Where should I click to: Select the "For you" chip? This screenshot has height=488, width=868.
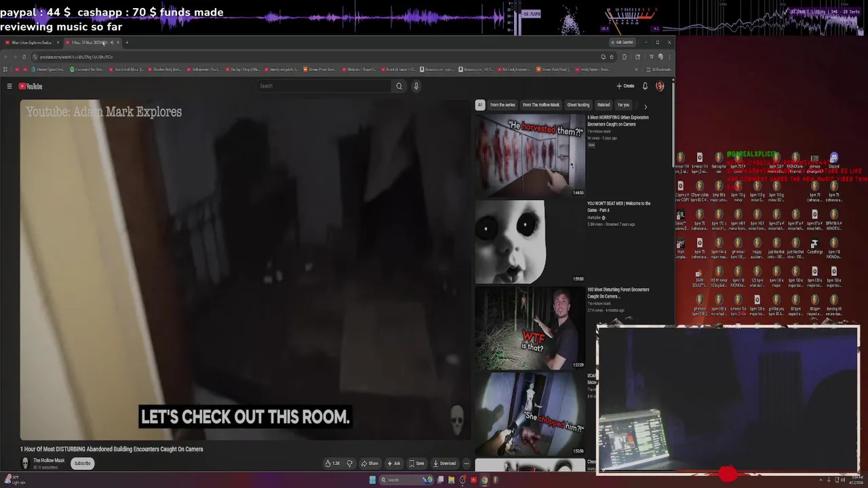[x=623, y=105]
